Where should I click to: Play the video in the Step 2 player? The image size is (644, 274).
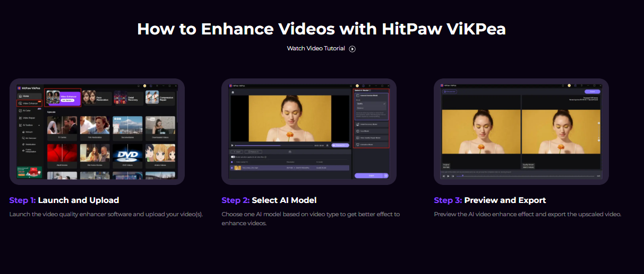click(233, 145)
